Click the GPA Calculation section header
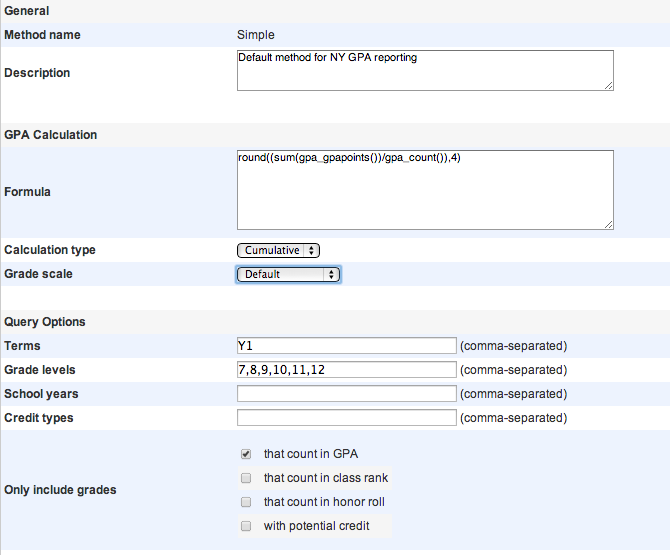670x555 pixels. [51, 134]
